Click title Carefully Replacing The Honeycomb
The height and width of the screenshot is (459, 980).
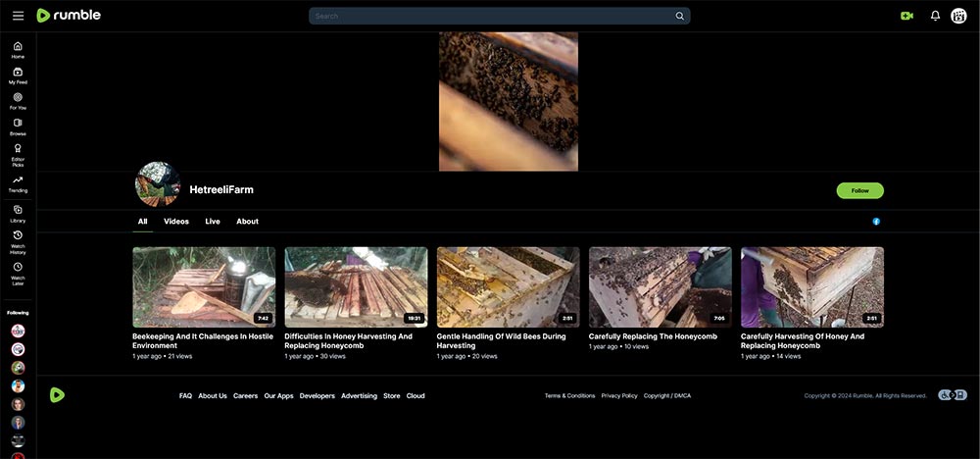653,336
